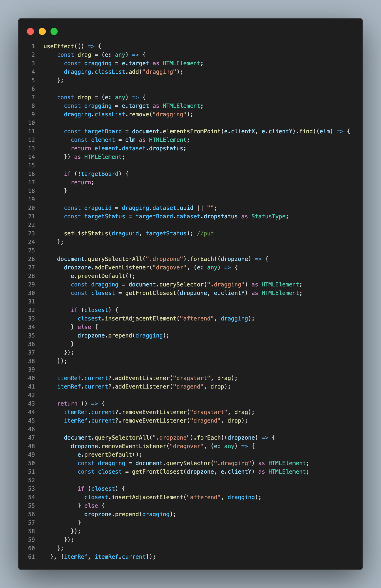Image resolution: width=381 pixels, height=588 pixels.
Task: Click the dragging string literal on line 4
Action: (160, 72)
